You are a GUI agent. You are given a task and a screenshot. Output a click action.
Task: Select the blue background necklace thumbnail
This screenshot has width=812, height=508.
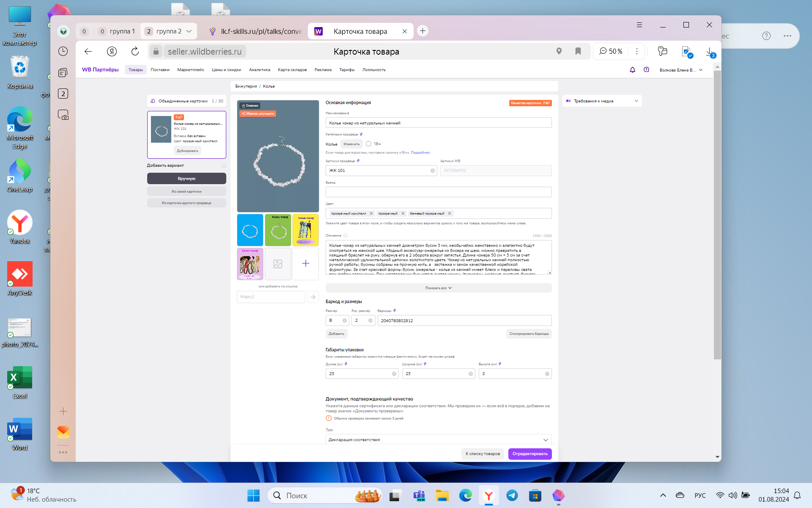tap(250, 230)
